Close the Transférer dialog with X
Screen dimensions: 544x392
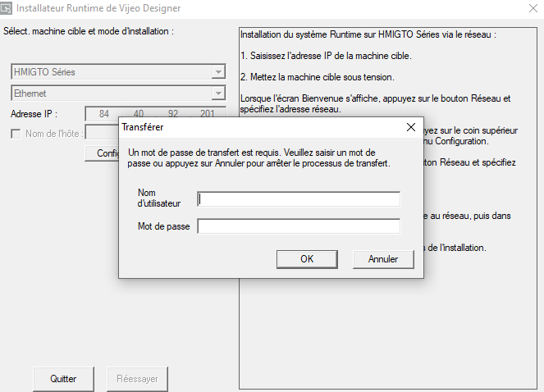point(411,128)
